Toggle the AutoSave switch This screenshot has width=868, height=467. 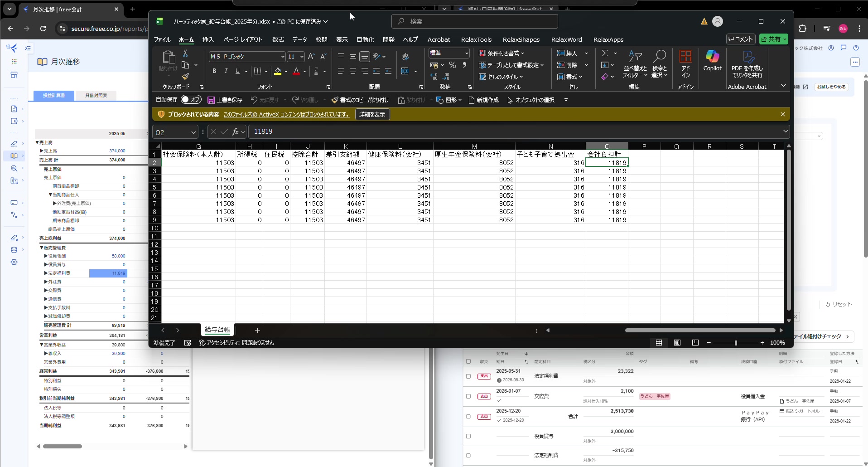[191, 100]
